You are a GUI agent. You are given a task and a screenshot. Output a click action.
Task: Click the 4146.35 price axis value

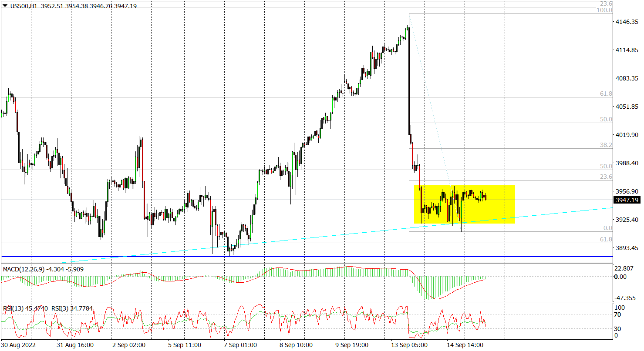pyautogui.click(x=628, y=22)
